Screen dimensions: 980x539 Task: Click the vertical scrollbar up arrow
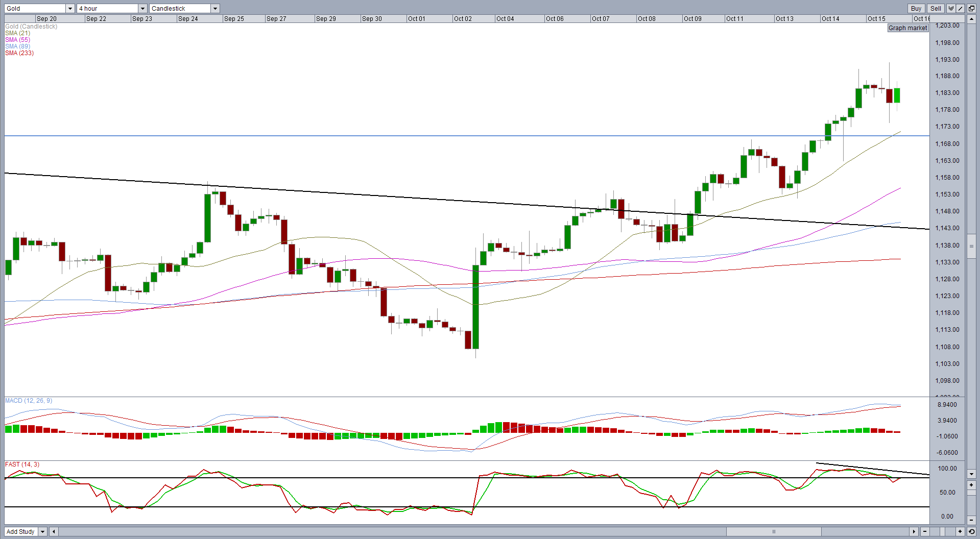[x=971, y=19]
